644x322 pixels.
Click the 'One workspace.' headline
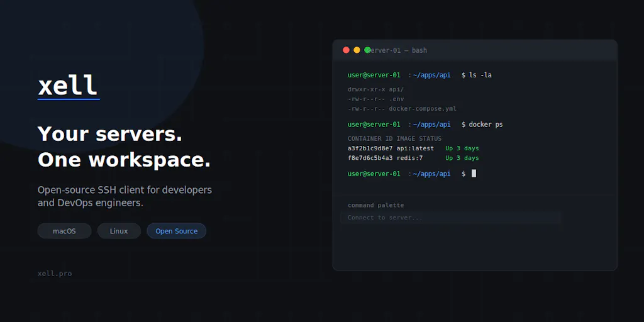[124, 160]
